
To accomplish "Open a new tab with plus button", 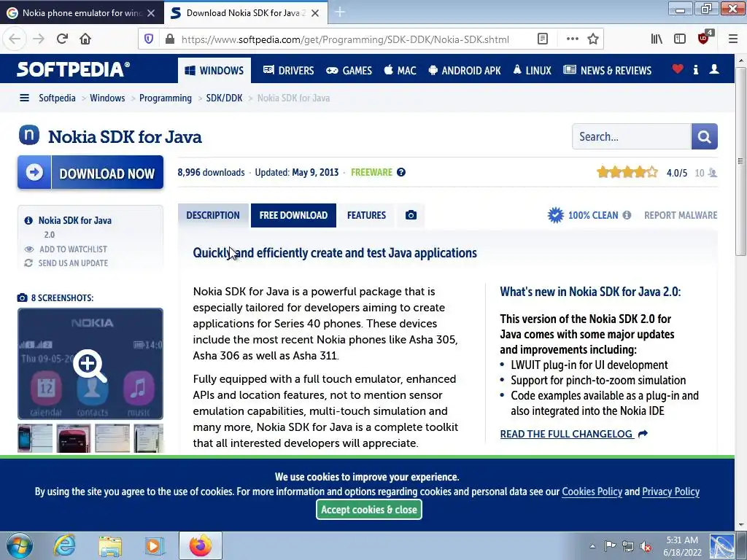I will [x=340, y=12].
